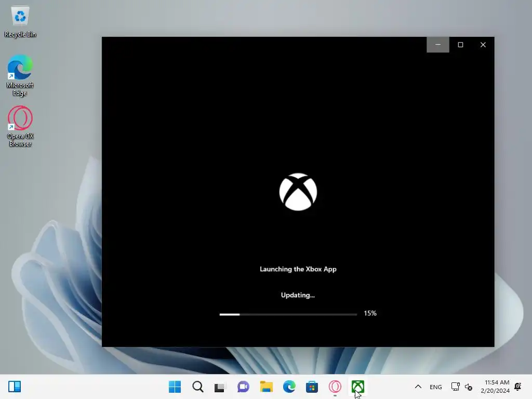Open the Recycle Bin desktop icon
Image resolution: width=532 pixels, height=399 pixels.
click(20, 22)
